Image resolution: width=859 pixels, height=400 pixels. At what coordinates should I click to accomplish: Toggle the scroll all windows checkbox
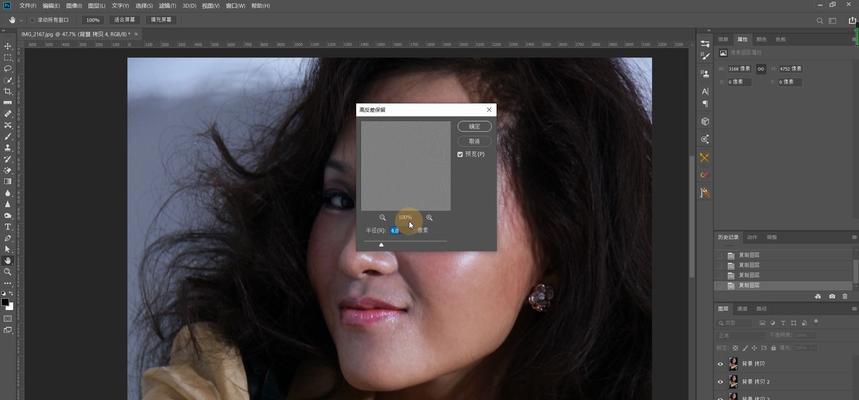tap(32, 20)
